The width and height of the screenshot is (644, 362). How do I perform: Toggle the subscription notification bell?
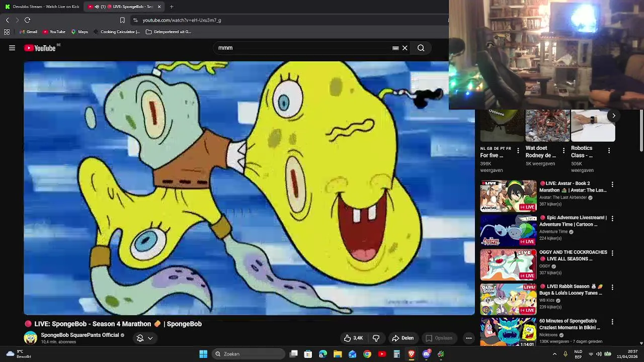[140, 338]
